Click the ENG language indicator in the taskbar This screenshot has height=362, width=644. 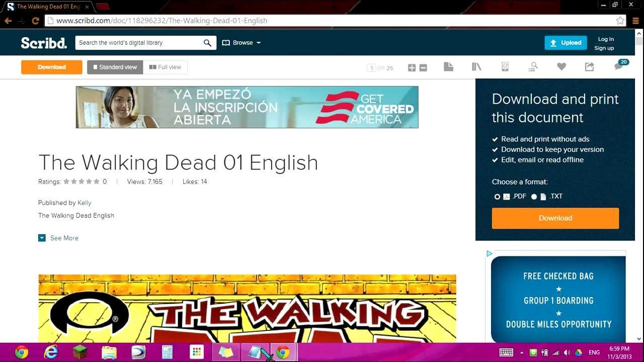(x=594, y=352)
